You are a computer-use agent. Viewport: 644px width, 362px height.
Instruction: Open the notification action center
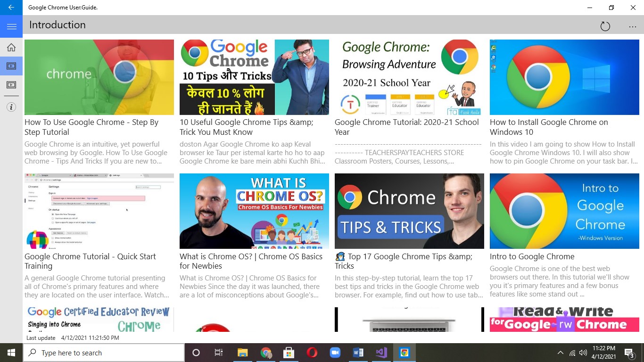coord(629,353)
